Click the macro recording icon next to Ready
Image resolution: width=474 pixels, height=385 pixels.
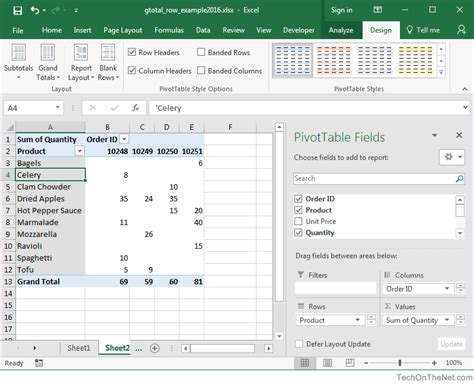coord(39,363)
